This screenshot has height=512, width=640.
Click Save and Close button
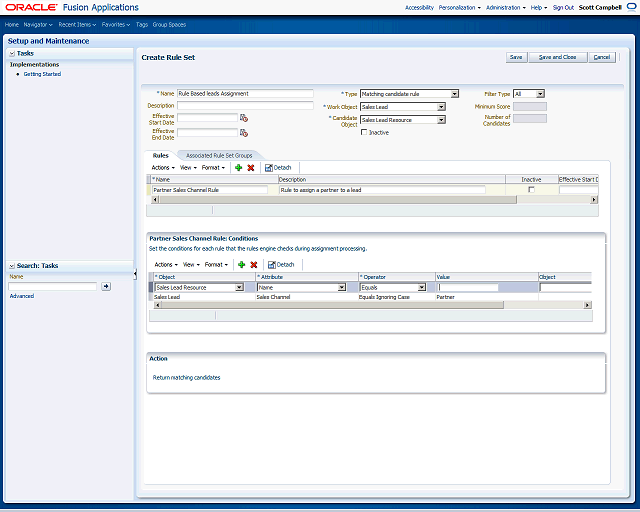558,57
